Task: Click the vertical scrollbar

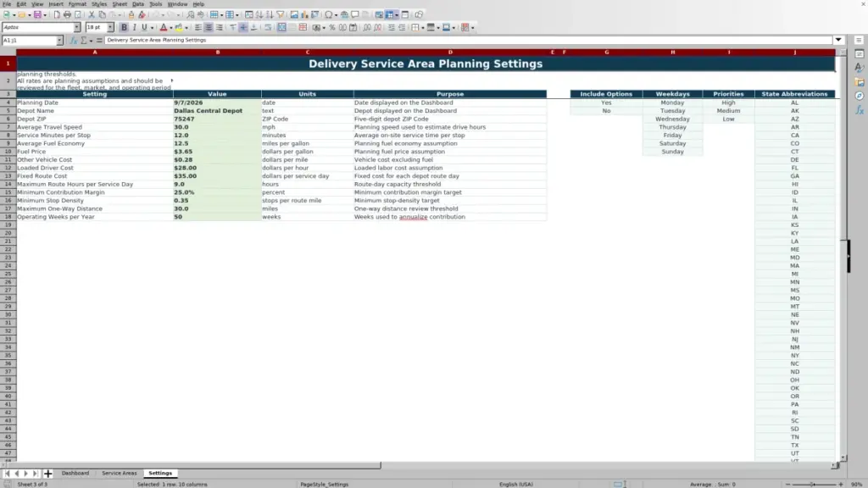Action: pos(843,254)
